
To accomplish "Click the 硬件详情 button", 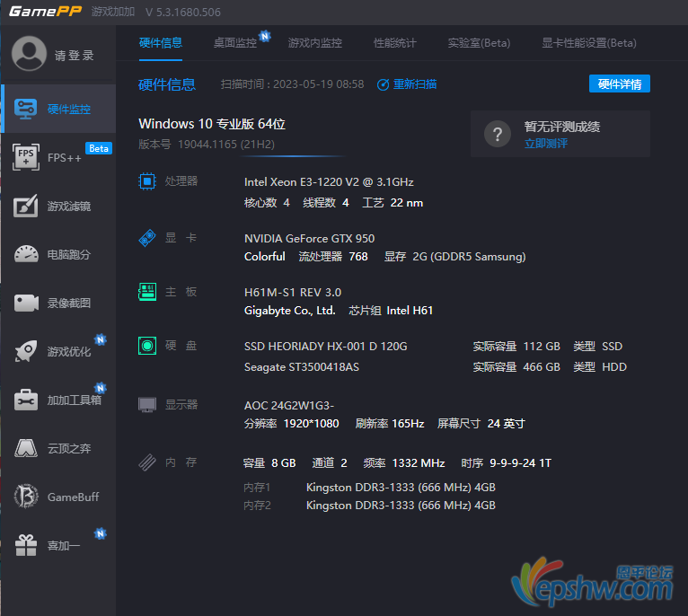I will click(x=619, y=84).
